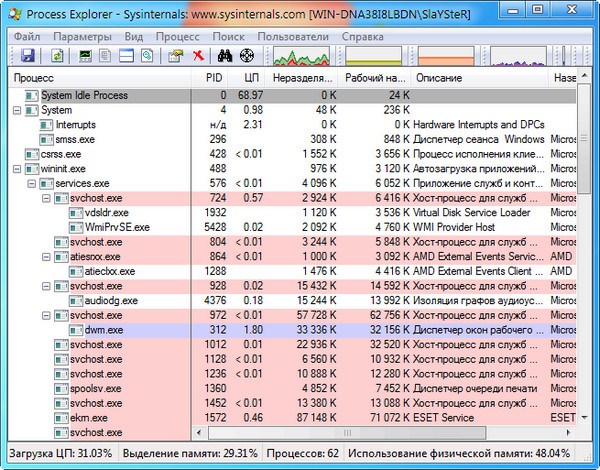This screenshot has width=600, height=470.
Task: Click the crosshair Find Window target icon
Action: 246,55
